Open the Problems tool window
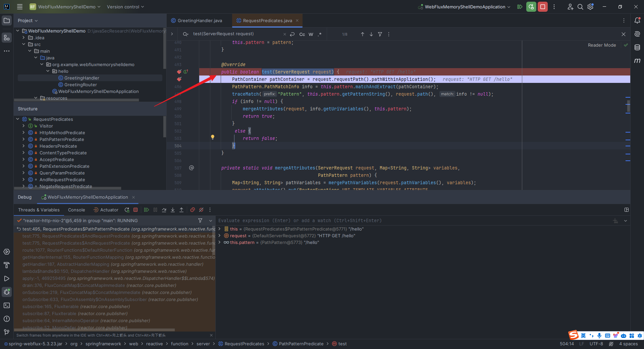The image size is (644, 349). pyautogui.click(x=7, y=319)
